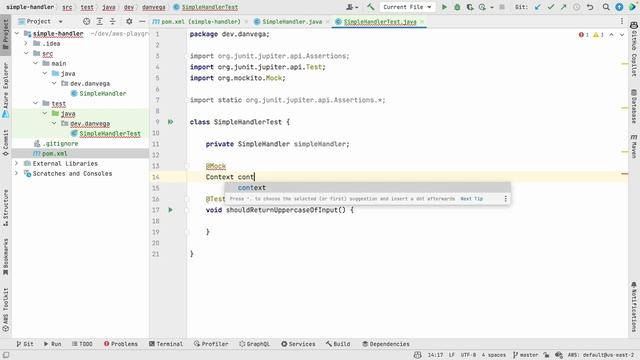Collapse the test folder

pos(36,103)
